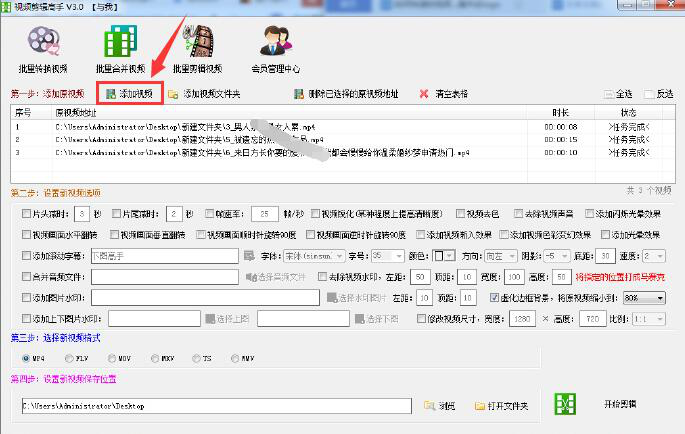This screenshot has height=434, width=685.
Task: Click 选择下图 to choose the bottom image
Action: point(377,319)
